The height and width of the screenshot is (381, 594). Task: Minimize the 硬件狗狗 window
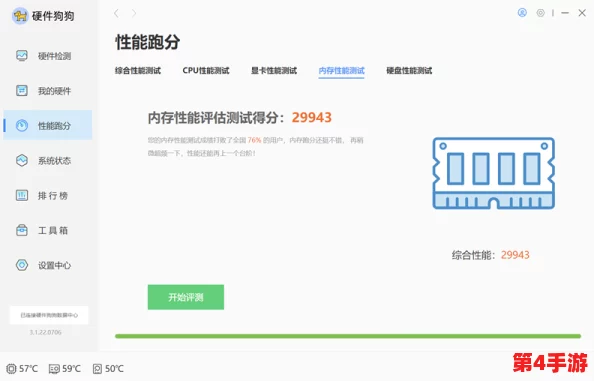[x=565, y=13]
